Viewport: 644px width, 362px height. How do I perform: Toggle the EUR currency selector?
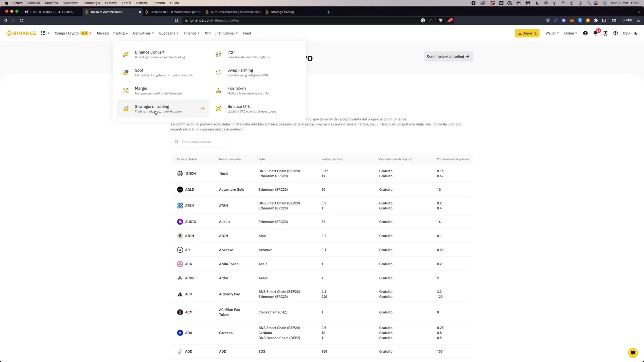tap(84, 33)
